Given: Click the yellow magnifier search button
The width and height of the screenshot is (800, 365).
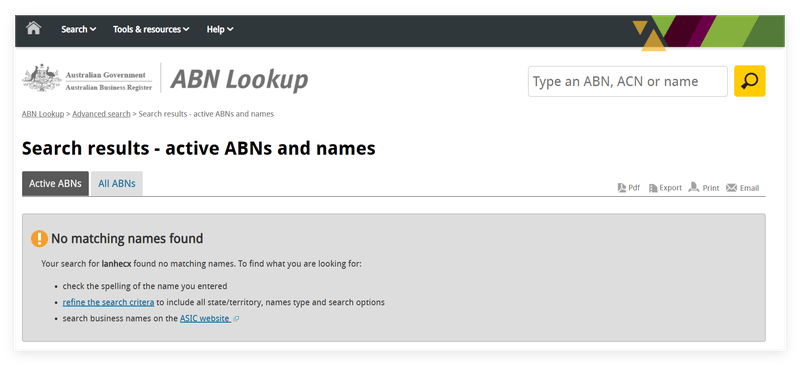Looking at the screenshot, I should 749,81.
